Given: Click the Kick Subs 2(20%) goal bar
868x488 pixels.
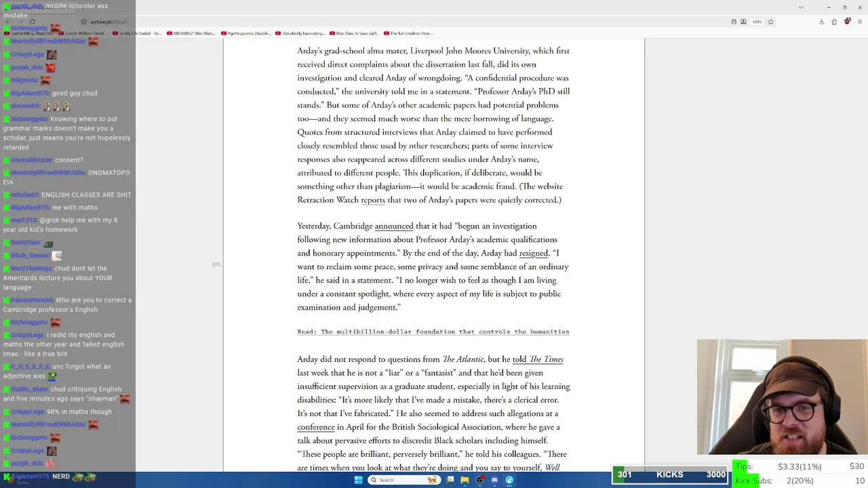Looking at the screenshot, I should tap(800, 481).
